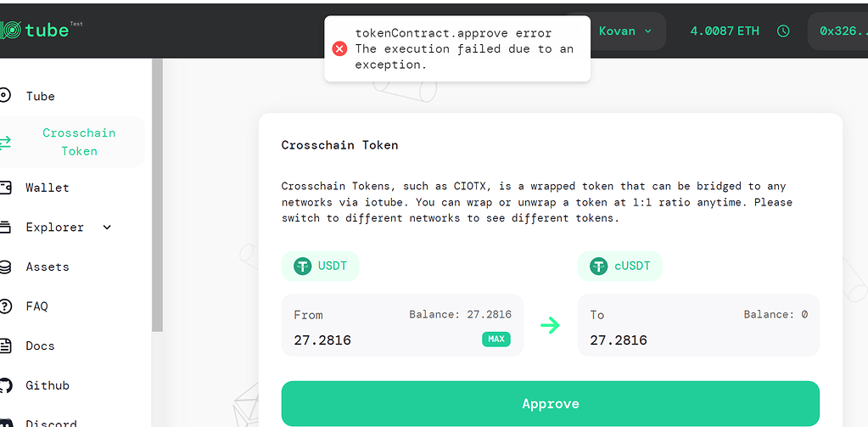This screenshot has width=868, height=427.
Task: Expand the Explorer submenu chevron
Action: (x=108, y=228)
